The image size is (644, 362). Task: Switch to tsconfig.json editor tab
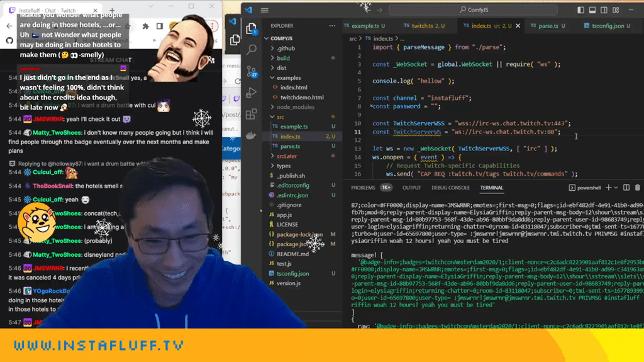pos(607,26)
